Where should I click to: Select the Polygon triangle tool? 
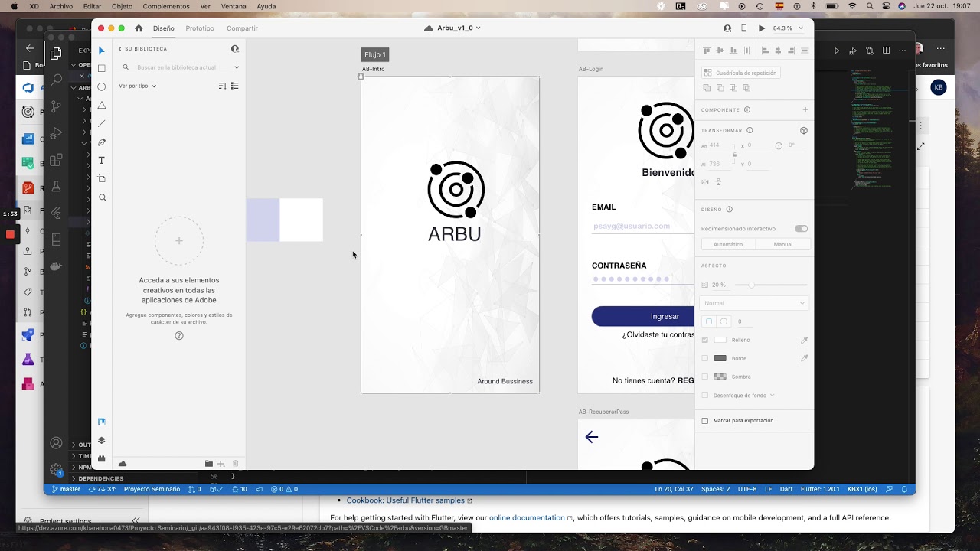102,106
